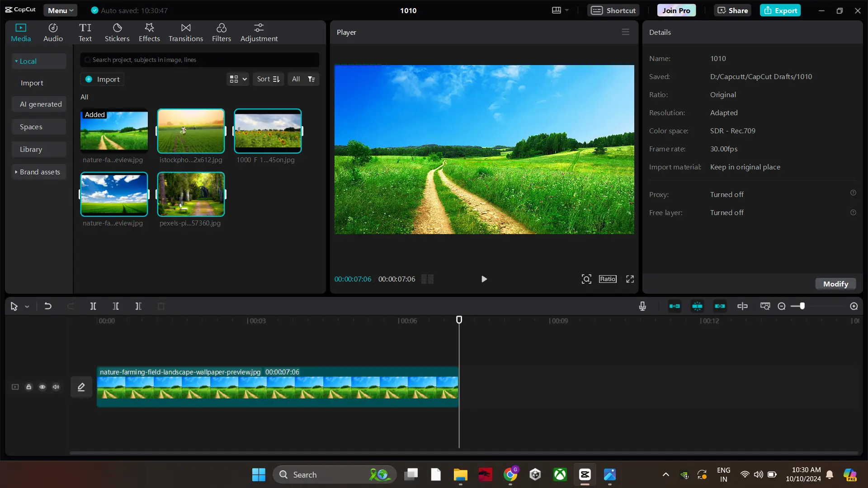Zoom out the timeline
This screenshot has width=868, height=488.
pyautogui.click(x=782, y=306)
